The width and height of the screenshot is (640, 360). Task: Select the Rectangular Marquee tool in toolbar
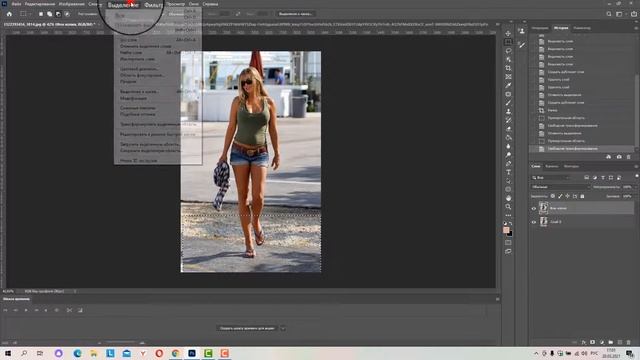point(508,42)
